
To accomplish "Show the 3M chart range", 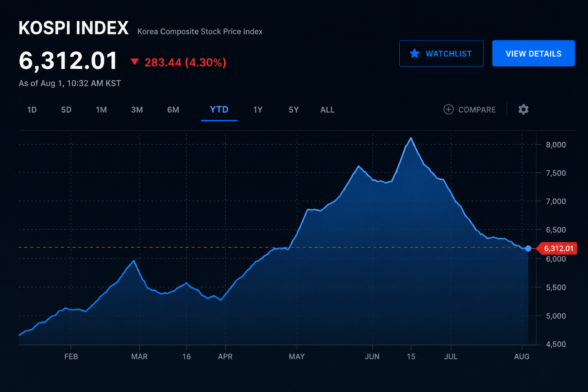I will (137, 110).
